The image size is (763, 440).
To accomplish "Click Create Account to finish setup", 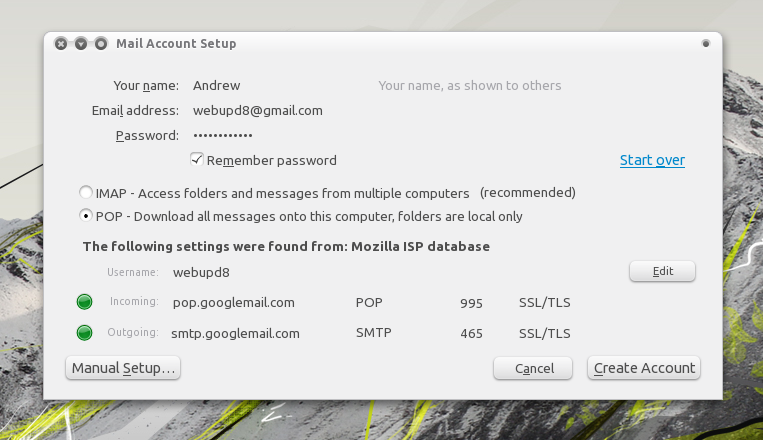I will coord(644,368).
